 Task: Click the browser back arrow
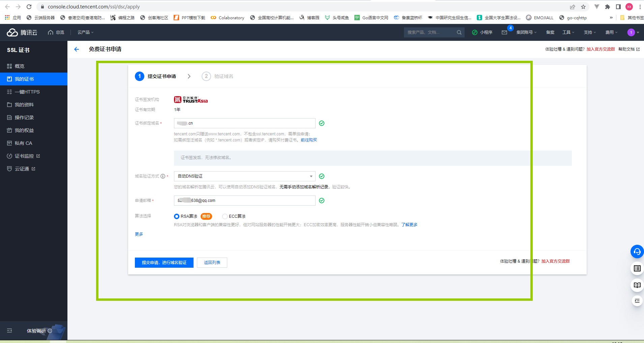point(7,7)
